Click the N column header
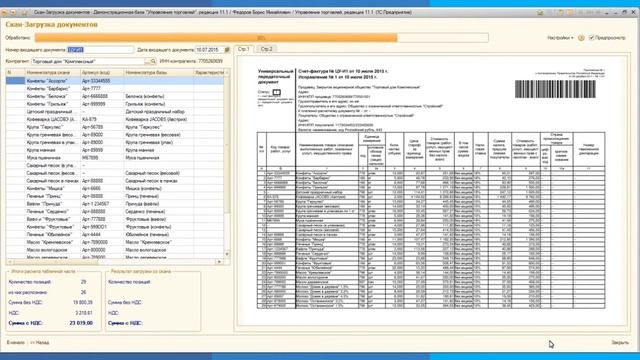This screenshot has height=360, width=640. 16,73
